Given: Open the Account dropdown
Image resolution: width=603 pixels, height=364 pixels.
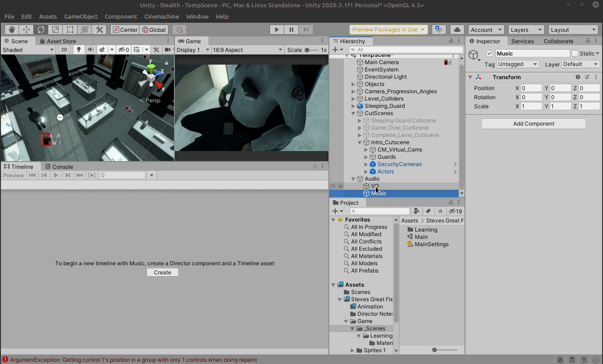Looking at the screenshot, I should [486, 30].
